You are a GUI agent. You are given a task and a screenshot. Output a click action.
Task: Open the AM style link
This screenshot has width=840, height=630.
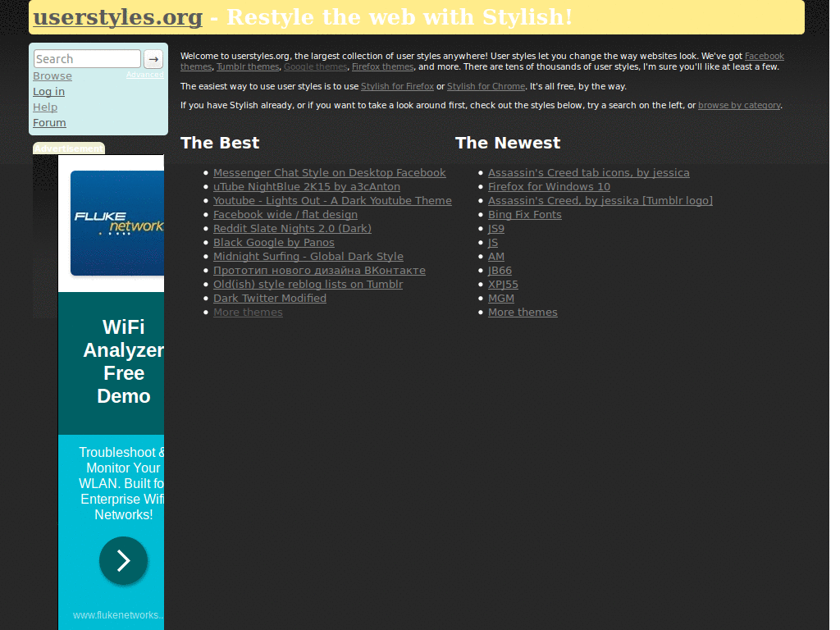pyautogui.click(x=496, y=257)
